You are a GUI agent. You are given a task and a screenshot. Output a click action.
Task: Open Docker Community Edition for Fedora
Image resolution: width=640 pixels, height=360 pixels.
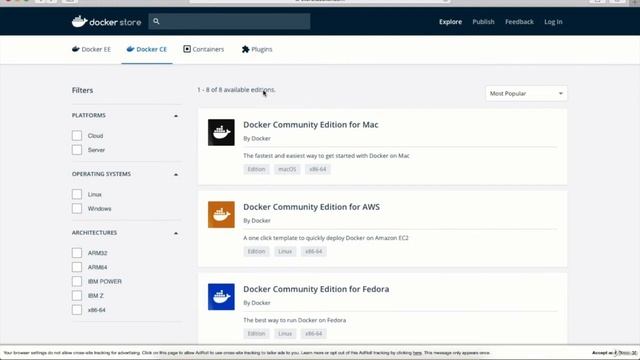316,289
